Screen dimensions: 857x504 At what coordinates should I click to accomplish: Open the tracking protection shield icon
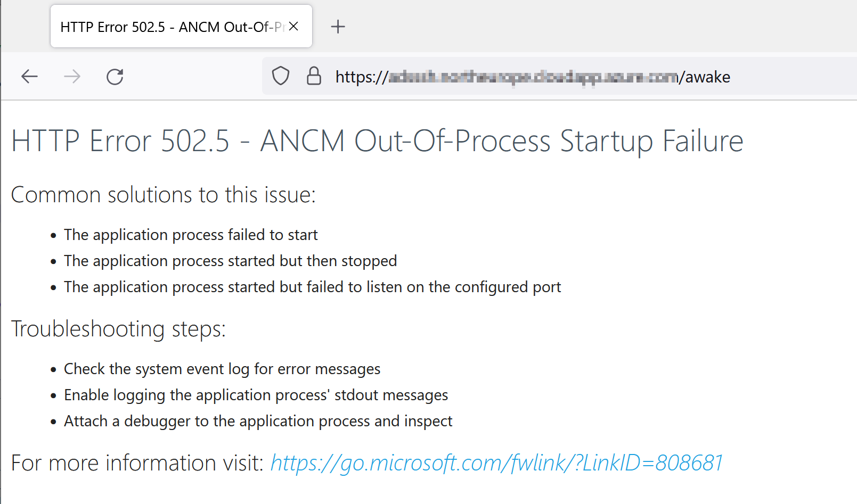pos(281,76)
